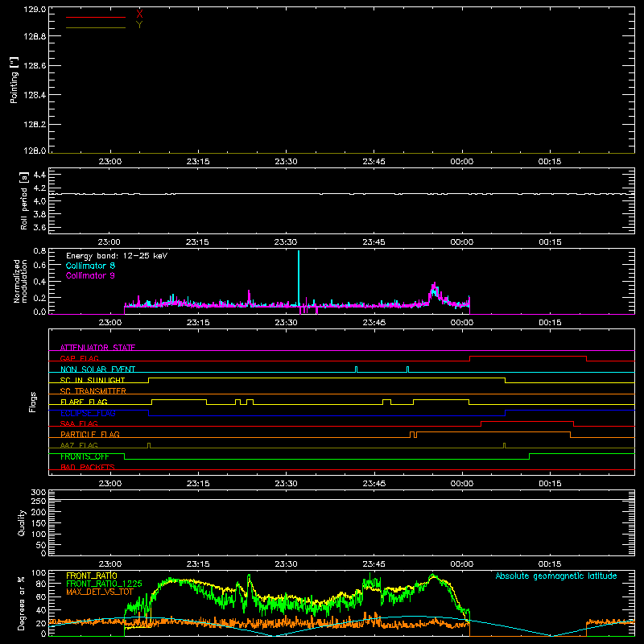Select the SC_TRANSMITTER label

click(x=93, y=391)
